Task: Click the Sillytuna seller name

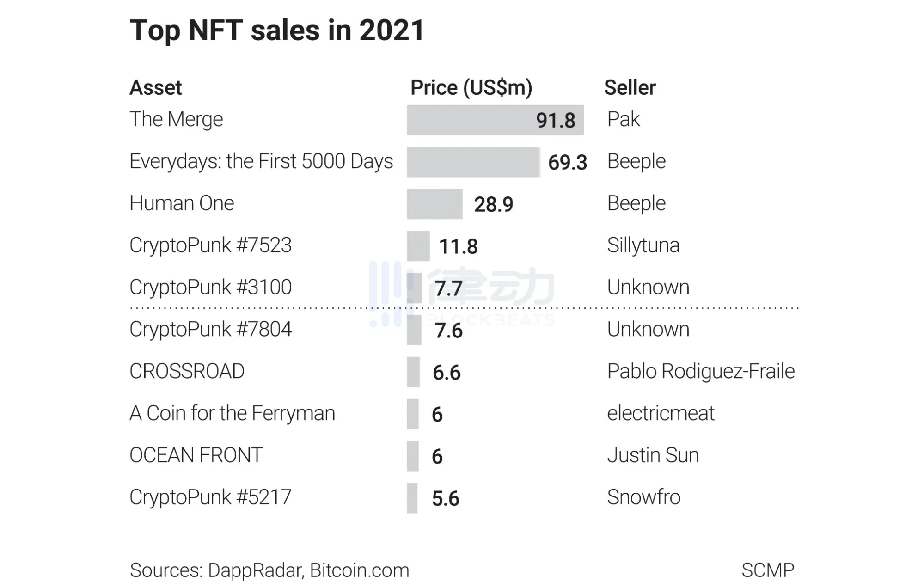Action: 643,245
